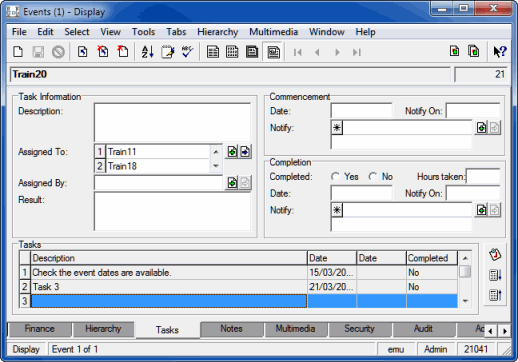
Task: Click the Train18 entry in Assigned To
Action: 158,166
